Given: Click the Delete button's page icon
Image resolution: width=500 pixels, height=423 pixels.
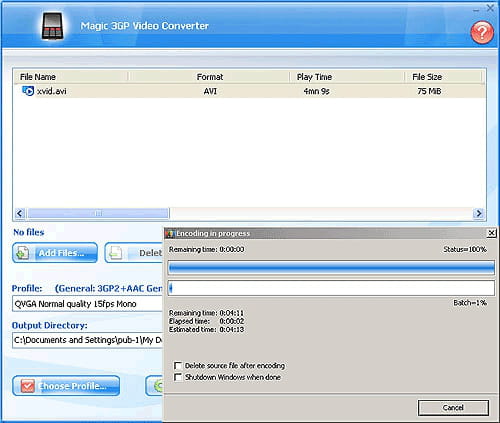Looking at the screenshot, I should [115, 253].
